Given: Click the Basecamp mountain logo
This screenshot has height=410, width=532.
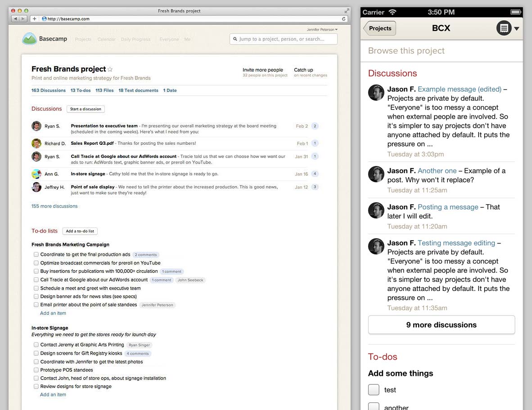Looking at the screenshot, I should tap(29, 39).
